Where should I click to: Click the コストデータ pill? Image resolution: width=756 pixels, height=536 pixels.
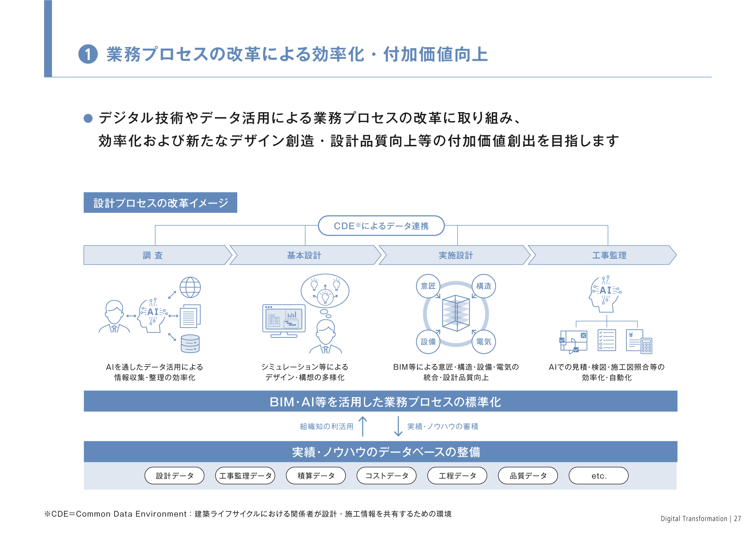[x=387, y=475]
